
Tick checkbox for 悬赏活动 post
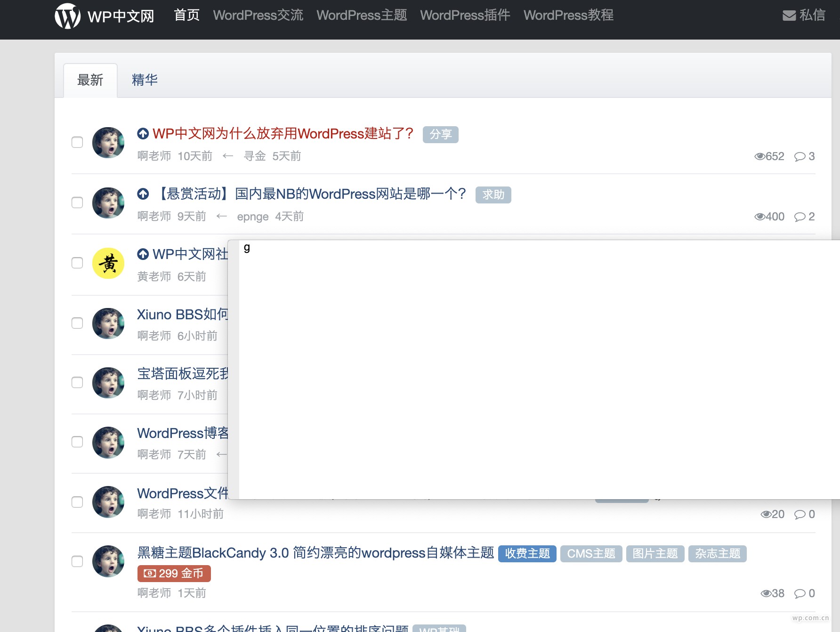click(77, 203)
